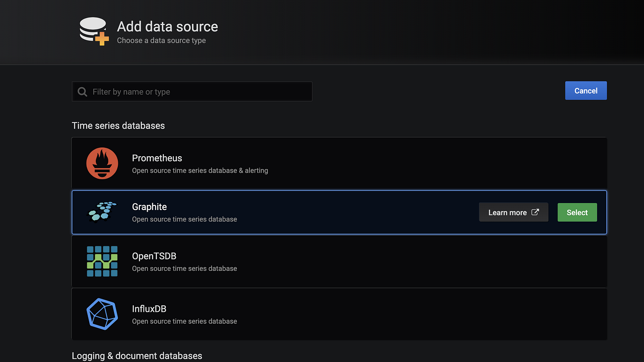Viewport: 644px width, 362px height.
Task: Click the Time series databases heading
Action: point(118,126)
